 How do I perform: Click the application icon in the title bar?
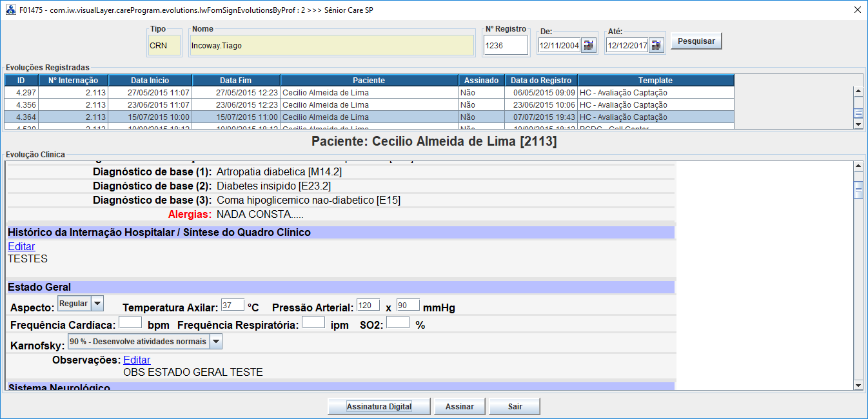(10, 10)
